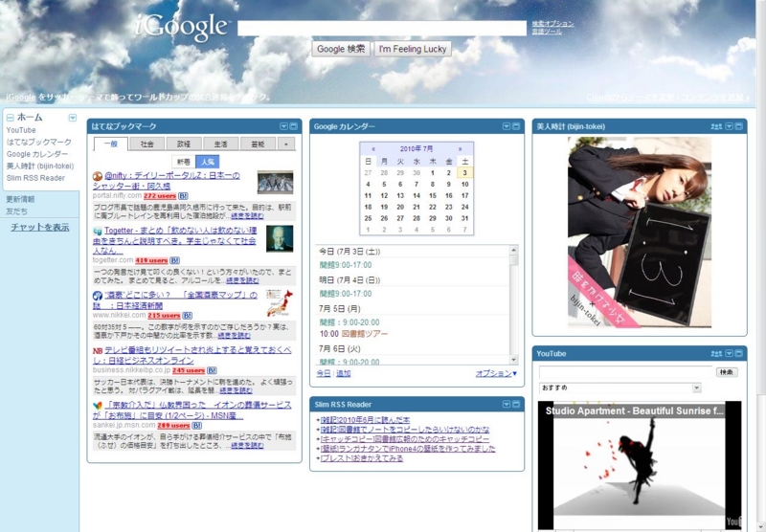Open the ホーム tab dropdown arrow
766x532 pixels.
coord(73,118)
